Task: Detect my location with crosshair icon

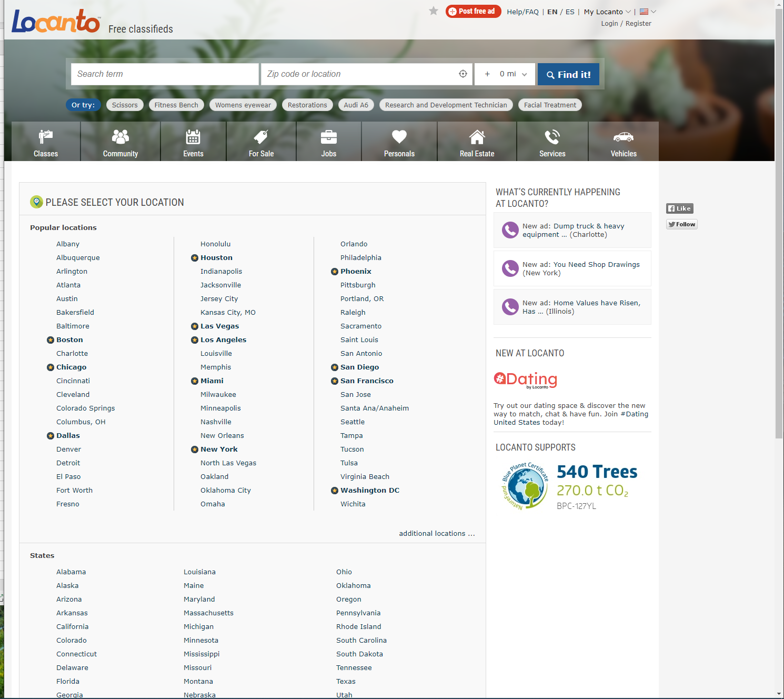Action: [x=463, y=74]
